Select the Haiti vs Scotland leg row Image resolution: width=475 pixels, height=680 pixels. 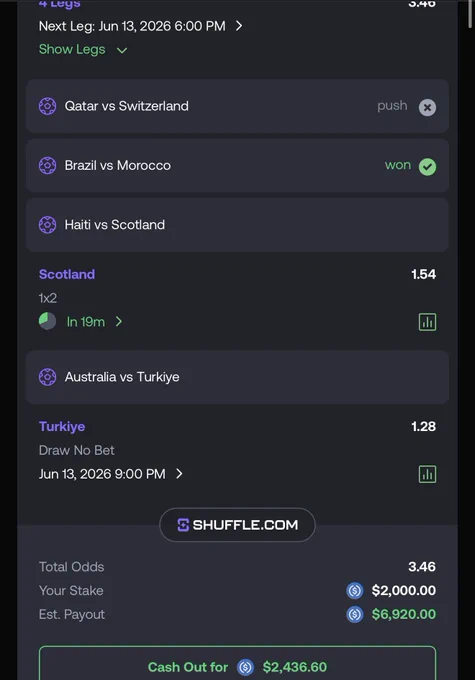pos(237,225)
